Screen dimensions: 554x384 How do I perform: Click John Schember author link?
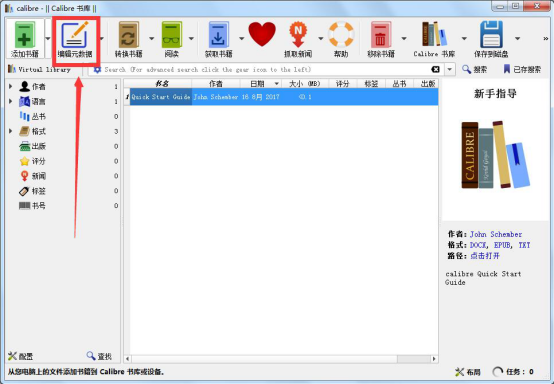pos(496,234)
